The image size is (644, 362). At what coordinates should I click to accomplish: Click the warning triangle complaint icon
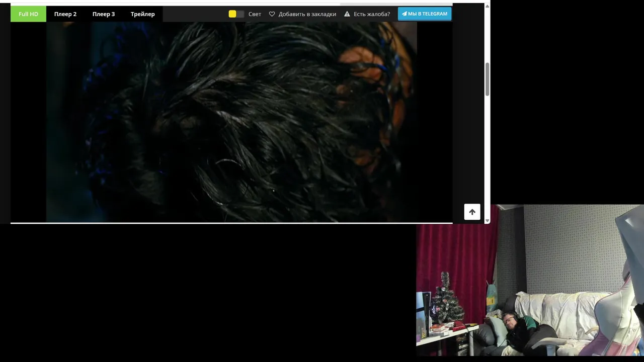pos(347,14)
